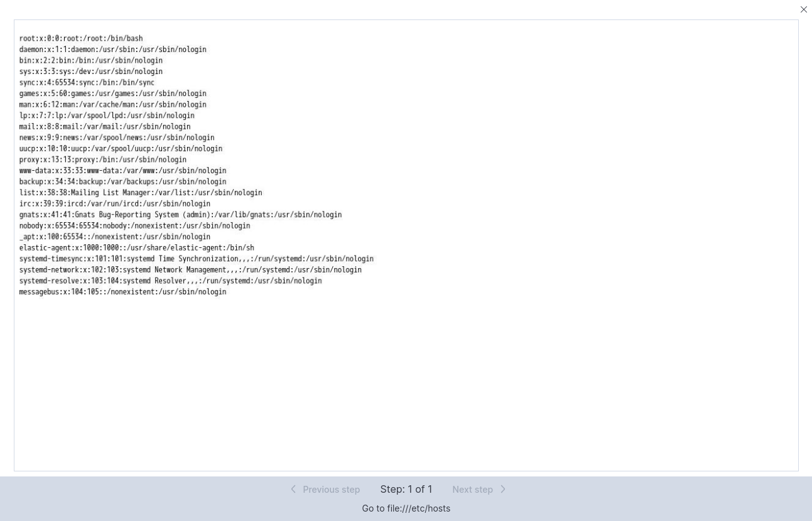Screen dimensions: 812x521
Task: Click the elastic-agent user entry line
Action: pyautogui.click(x=136, y=248)
